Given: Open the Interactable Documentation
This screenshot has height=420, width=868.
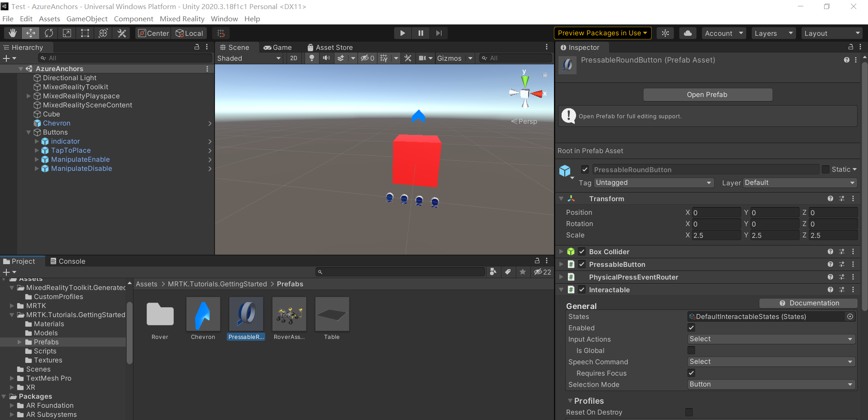Looking at the screenshot, I should pos(809,303).
